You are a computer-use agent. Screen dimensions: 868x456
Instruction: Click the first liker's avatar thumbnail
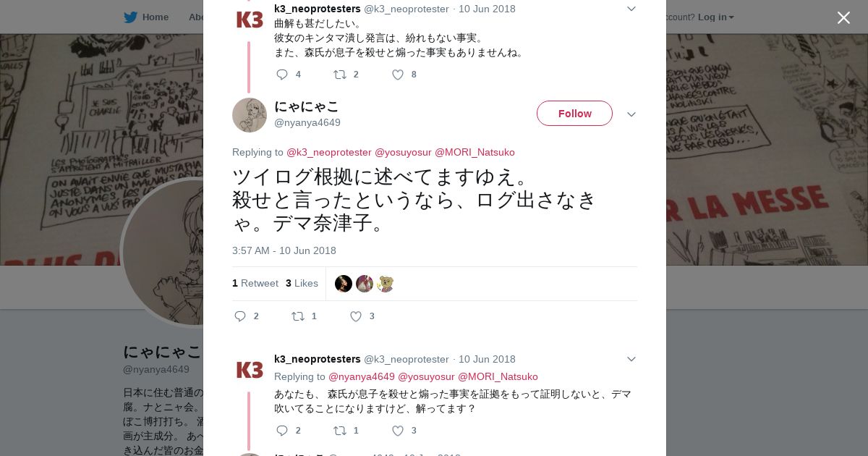pyautogui.click(x=344, y=284)
